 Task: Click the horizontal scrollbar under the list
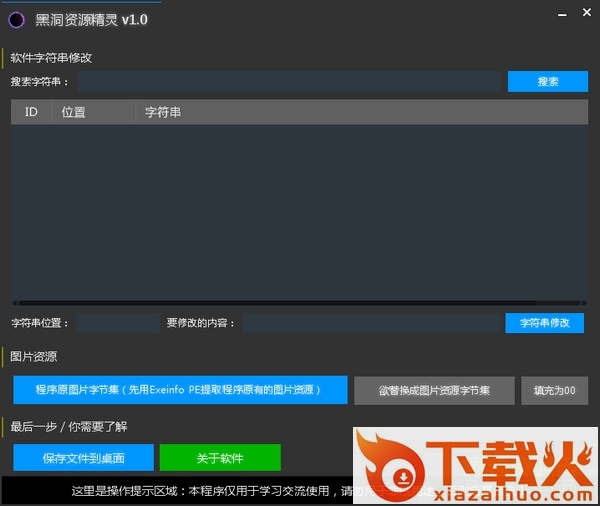coord(299,302)
